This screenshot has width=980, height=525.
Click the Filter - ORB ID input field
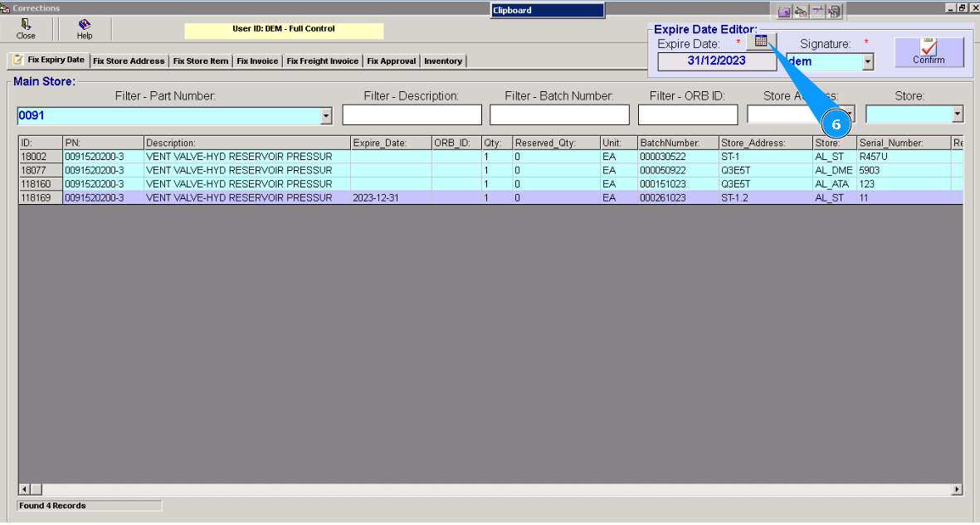coord(688,115)
